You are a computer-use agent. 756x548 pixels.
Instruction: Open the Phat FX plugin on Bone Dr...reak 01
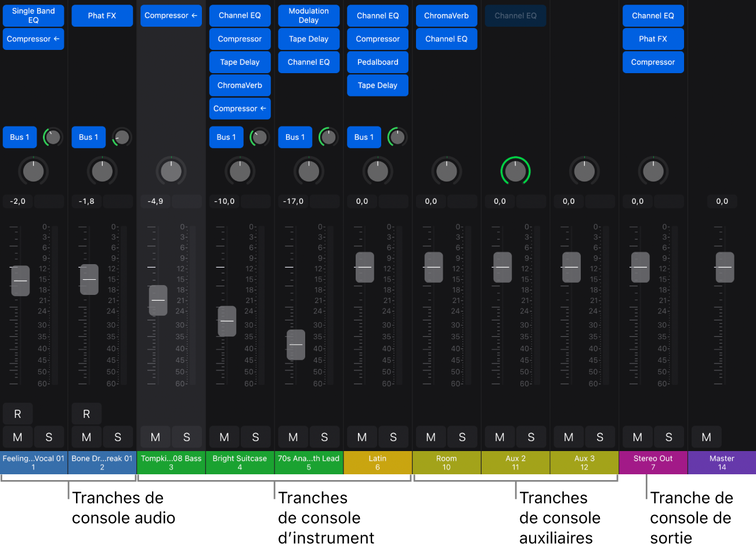click(x=102, y=15)
